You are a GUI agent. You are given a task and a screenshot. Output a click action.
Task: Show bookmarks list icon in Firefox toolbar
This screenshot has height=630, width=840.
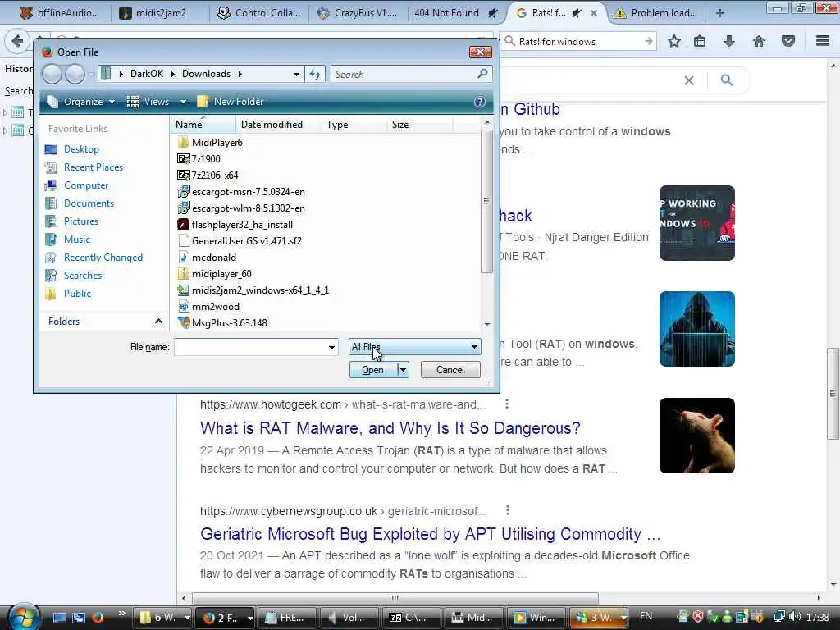(699, 41)
